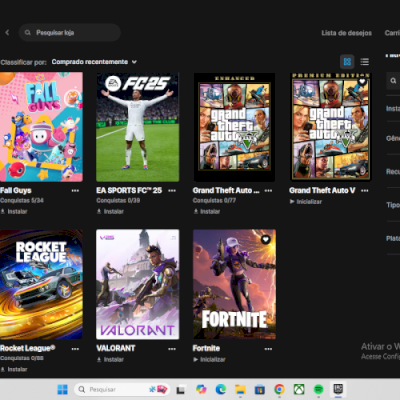Image resolution: width=400 pixels, height=400 pixels.
Task: Click Inicializar under Grand Theft Auto V
Action: 306,202
